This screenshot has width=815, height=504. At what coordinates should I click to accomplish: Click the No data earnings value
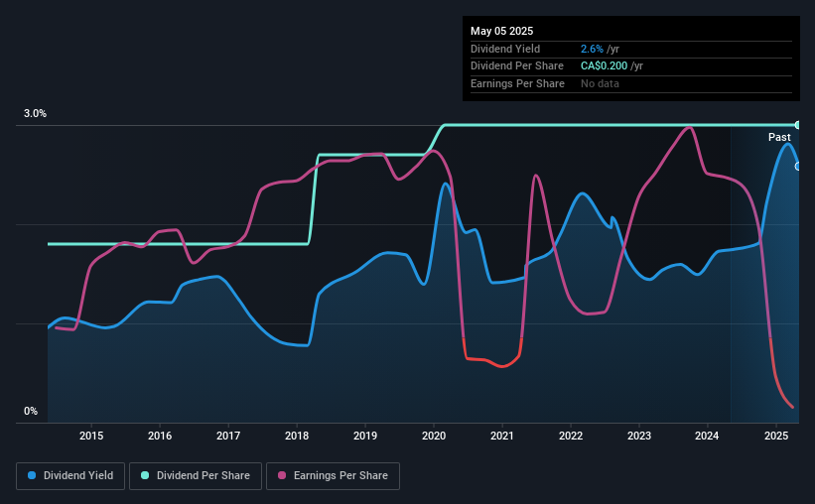tap(600, 83)
